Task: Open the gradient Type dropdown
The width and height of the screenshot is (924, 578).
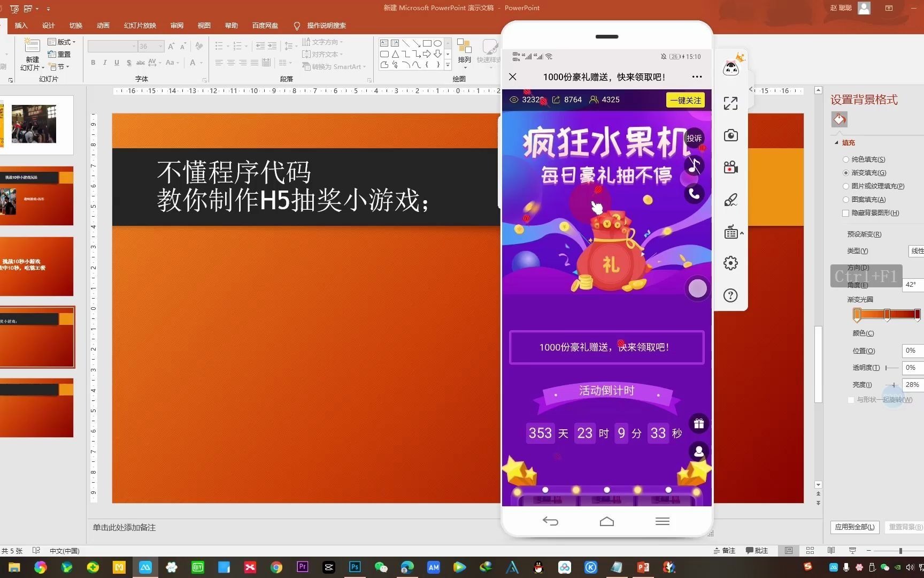Action: pyautogui.click(x=916, y=250)
